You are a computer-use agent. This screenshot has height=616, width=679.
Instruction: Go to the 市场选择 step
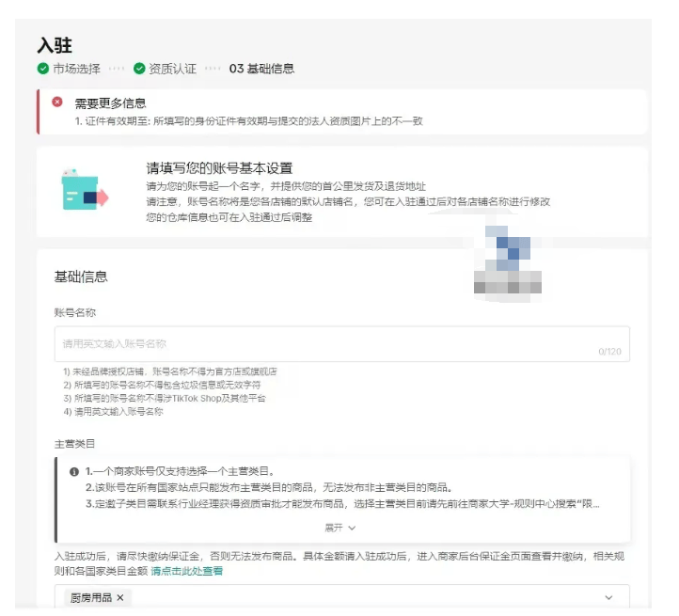[76, 69]
